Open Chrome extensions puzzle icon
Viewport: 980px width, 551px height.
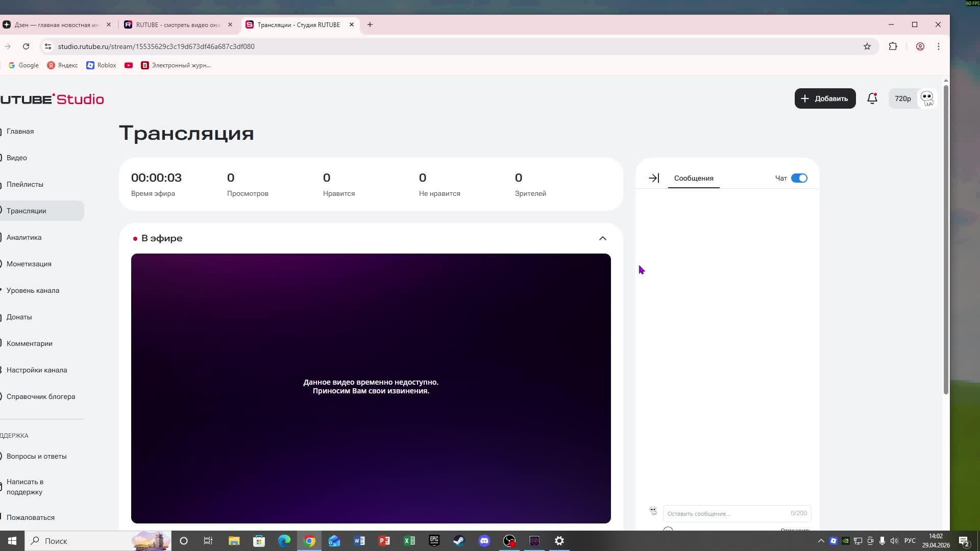click(x=893, y=46)
